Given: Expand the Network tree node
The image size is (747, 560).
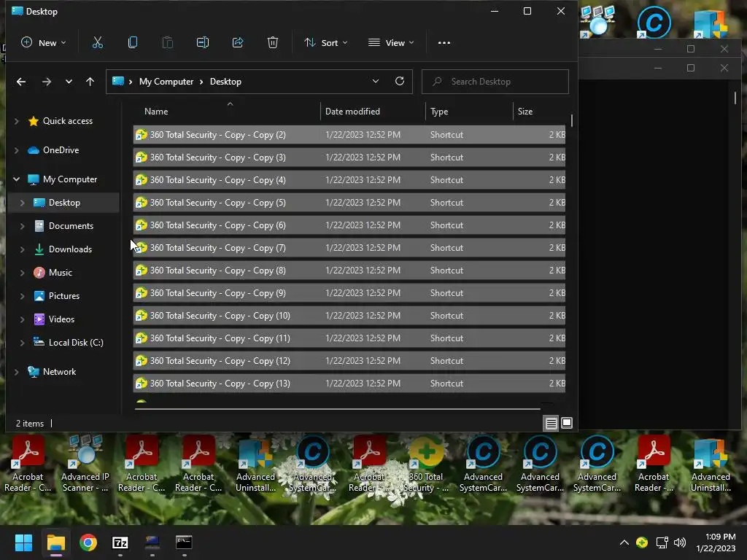Looking at the screenshot, I should coord(16,372).
